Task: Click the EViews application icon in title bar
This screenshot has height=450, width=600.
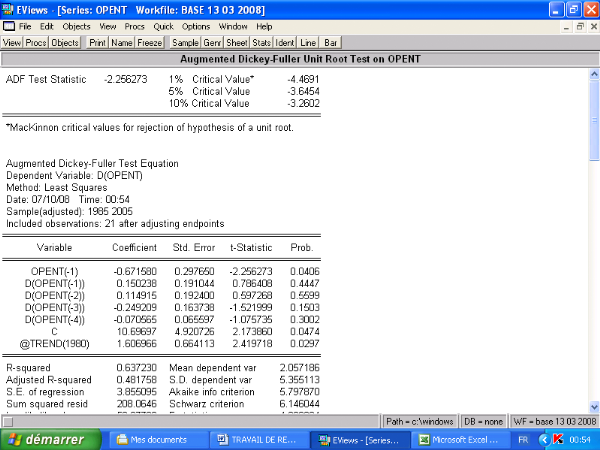Action: point(8,8)
